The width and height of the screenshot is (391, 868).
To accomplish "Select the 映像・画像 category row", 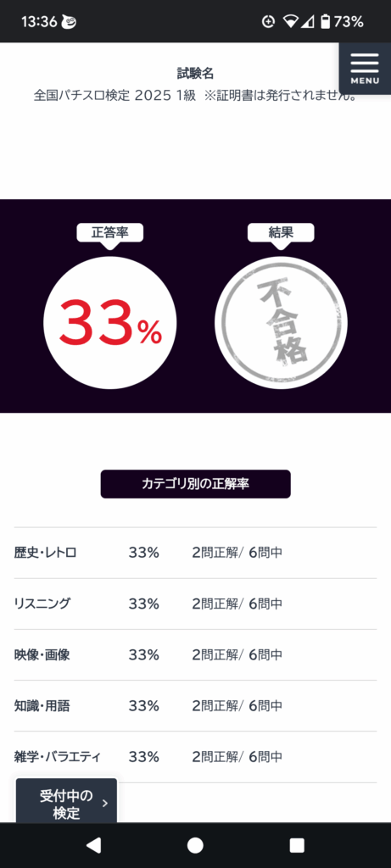I will point(195,655).
